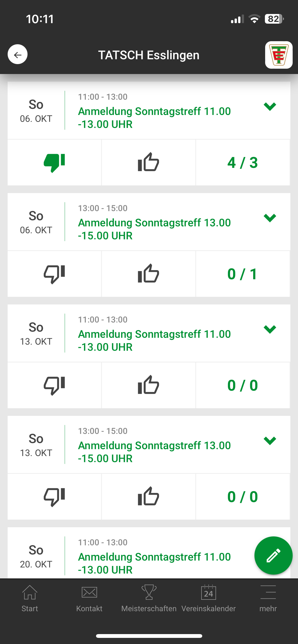Open the Meisterschaften trophy tab
The width and height of the screenshot is (298, 644).
point(149,598)
